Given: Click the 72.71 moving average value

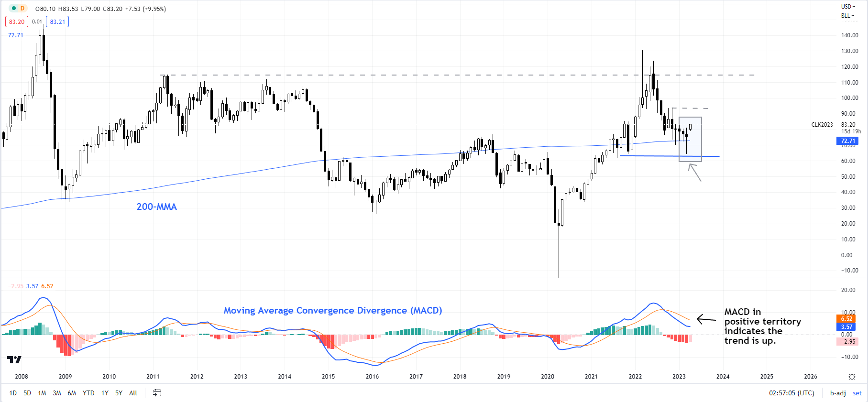Looking at the screenshot, I should click(x=16, y=35).
